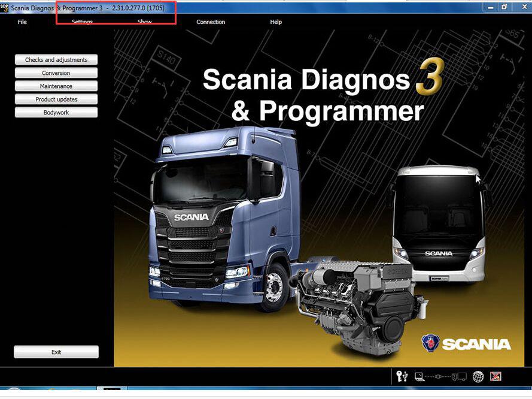Open the File menu
This screenshot has width=532, height=399.
(x=22, y=22)
